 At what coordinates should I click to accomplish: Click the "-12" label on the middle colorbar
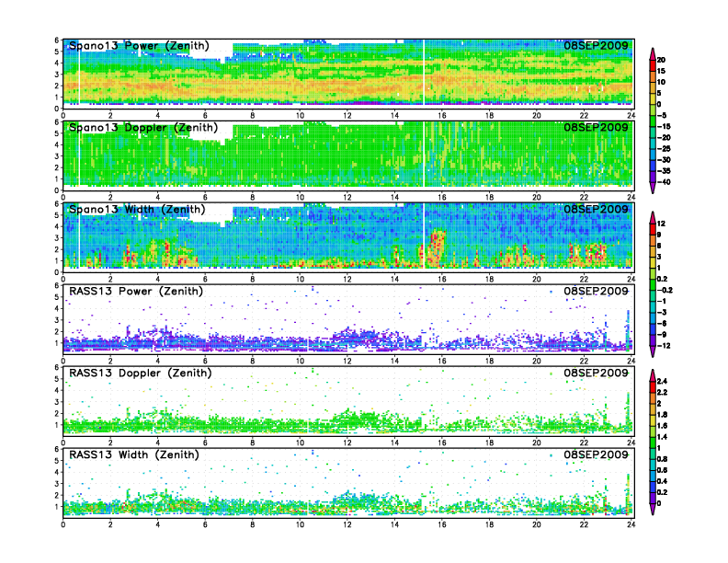point(664,346)
